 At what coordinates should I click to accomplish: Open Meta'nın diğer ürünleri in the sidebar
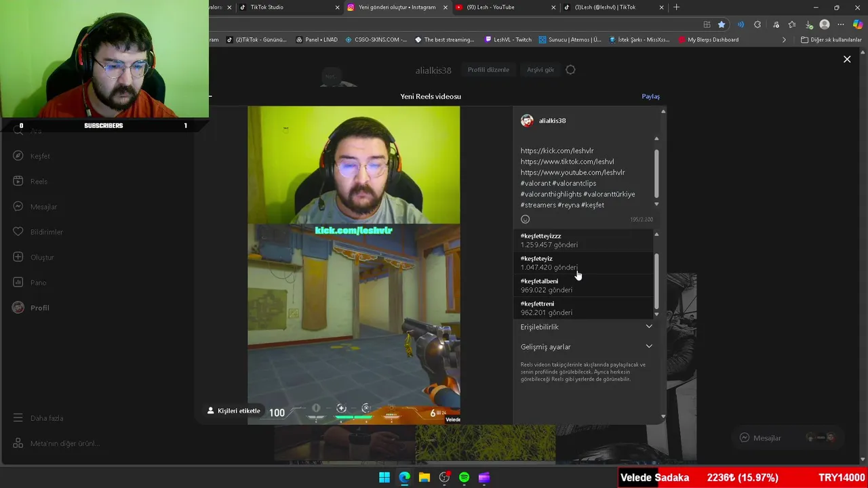56,443
